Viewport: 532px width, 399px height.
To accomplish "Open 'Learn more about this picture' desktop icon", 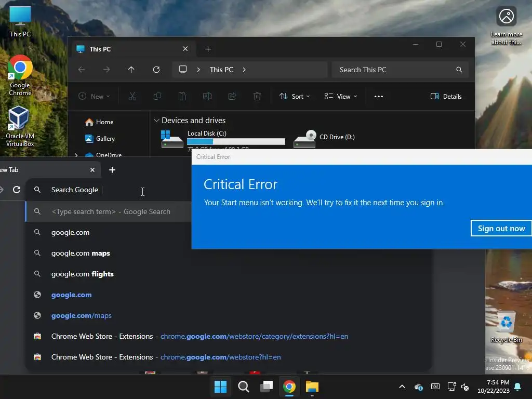I will [x=506, y=26].
